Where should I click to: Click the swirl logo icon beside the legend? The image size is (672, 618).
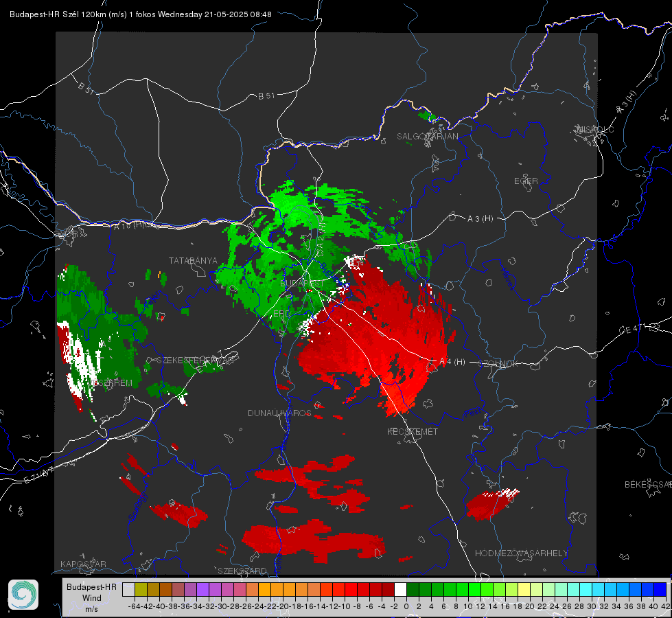23,595
